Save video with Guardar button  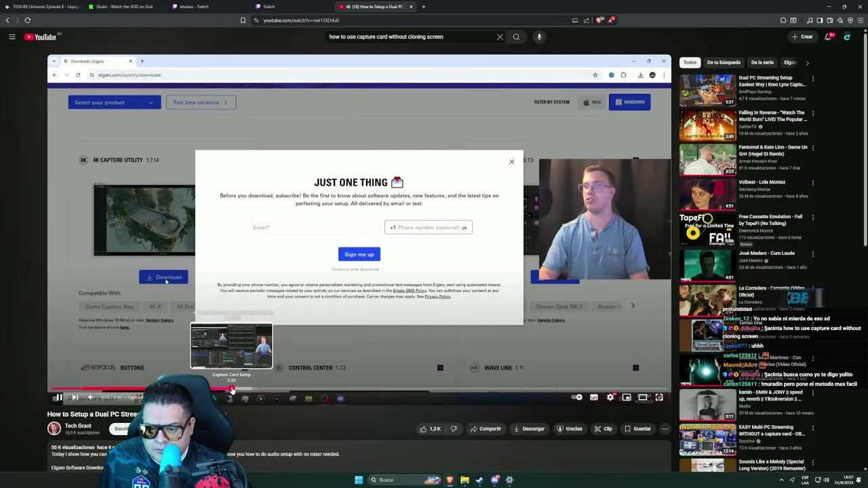tap(637, 429)
